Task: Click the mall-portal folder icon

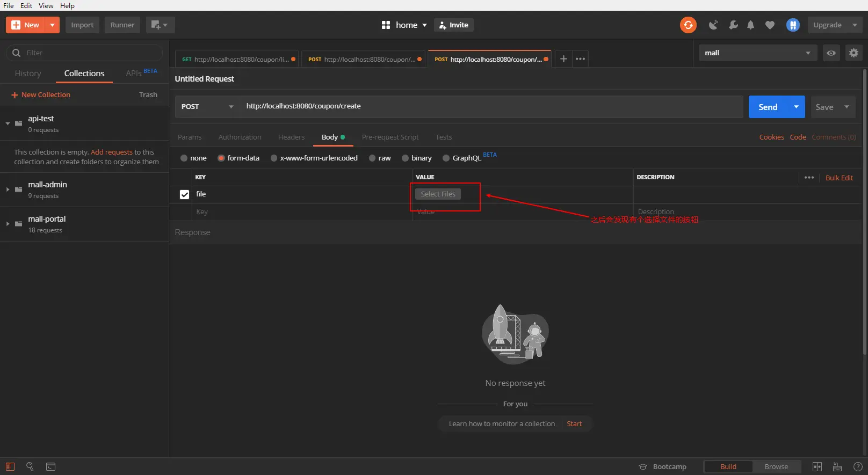Action: pos(19,224)
